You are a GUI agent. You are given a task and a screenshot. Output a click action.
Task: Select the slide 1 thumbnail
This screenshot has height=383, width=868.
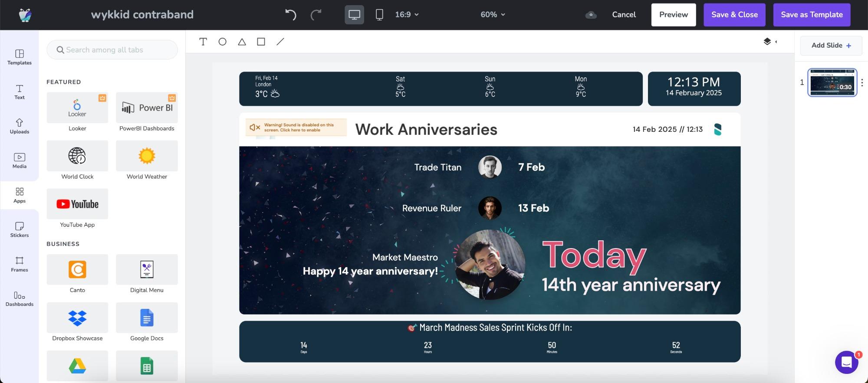(832, 82)
